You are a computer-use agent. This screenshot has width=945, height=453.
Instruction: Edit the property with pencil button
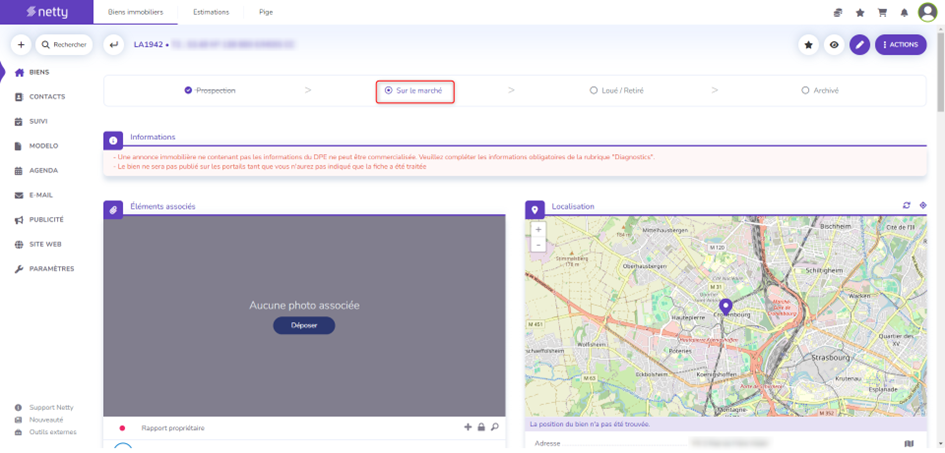860,45
